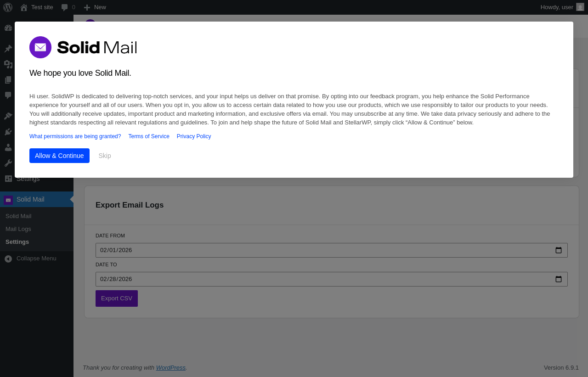Open the user avatar in admin bar
Image resolution: width=588 pixels, height=377 pixels.
pos(580,7)
